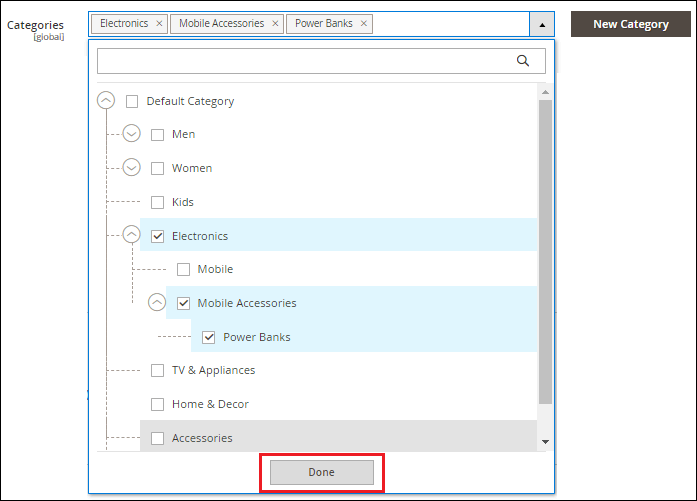This screenshot has width=697, height=501.
Task: Select the Mobile Accessories row label
Action: (247, 303)
